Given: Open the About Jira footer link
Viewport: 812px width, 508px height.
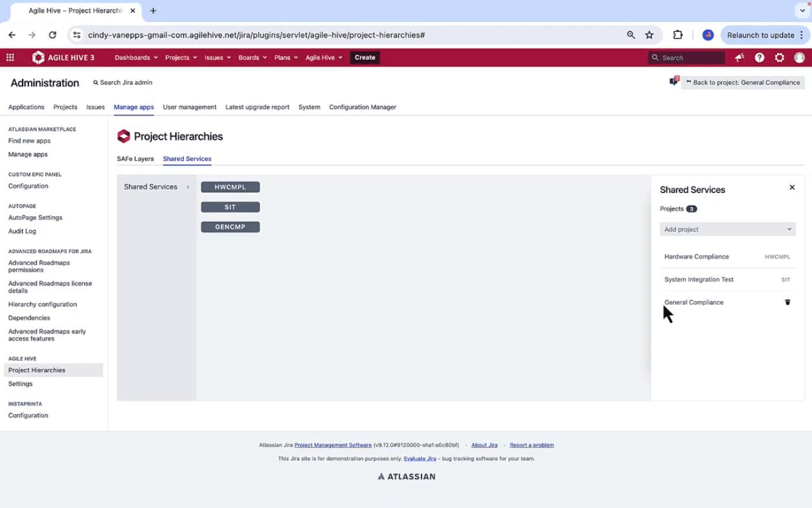Looking at the screenshot, I should [484, 445].
